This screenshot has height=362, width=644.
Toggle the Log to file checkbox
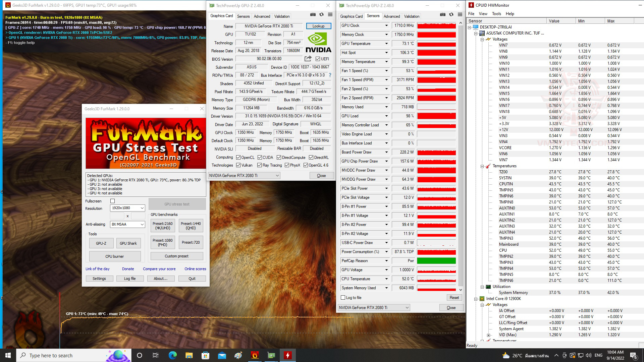pyautogui.click(x=343, y=298)
